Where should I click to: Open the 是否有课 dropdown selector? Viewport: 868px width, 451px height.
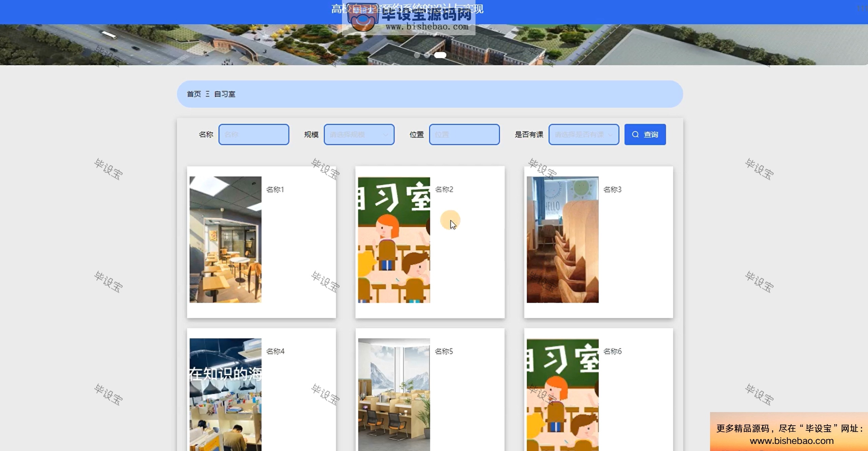pos(584,134)
